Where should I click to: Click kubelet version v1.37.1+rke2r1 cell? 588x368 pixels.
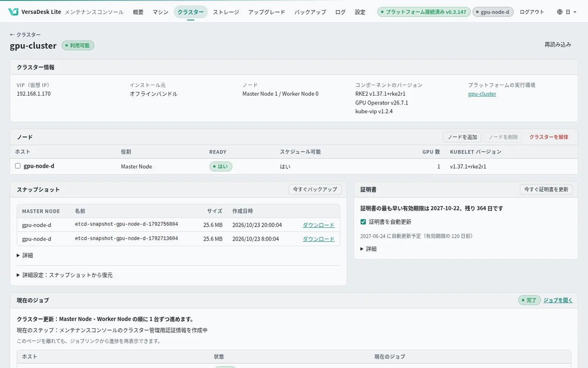468,167
